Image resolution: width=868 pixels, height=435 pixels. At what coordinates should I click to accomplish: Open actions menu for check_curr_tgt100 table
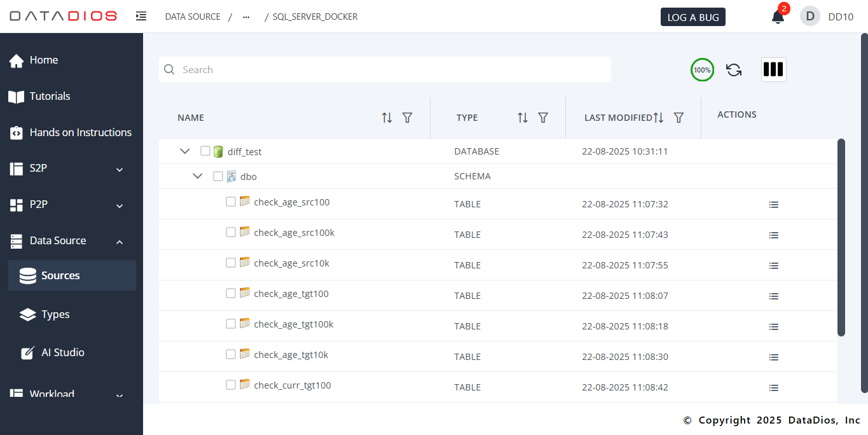click(x=773, y=387)
